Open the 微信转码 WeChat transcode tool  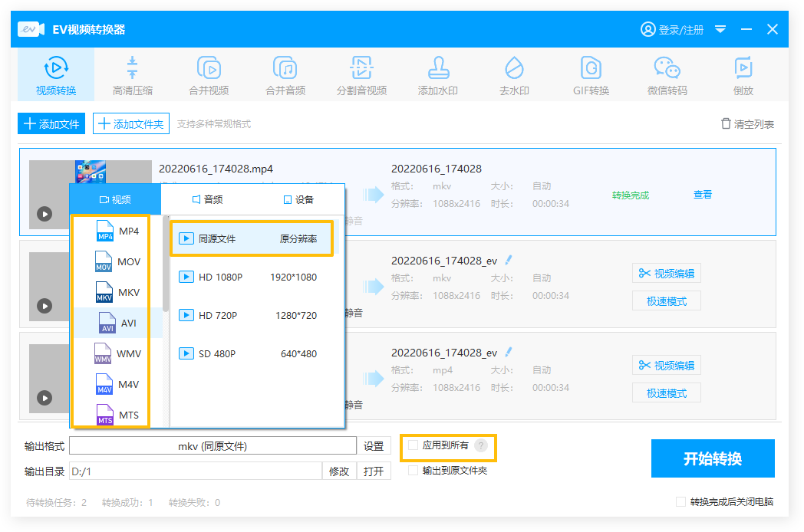(x=667, y=76)
